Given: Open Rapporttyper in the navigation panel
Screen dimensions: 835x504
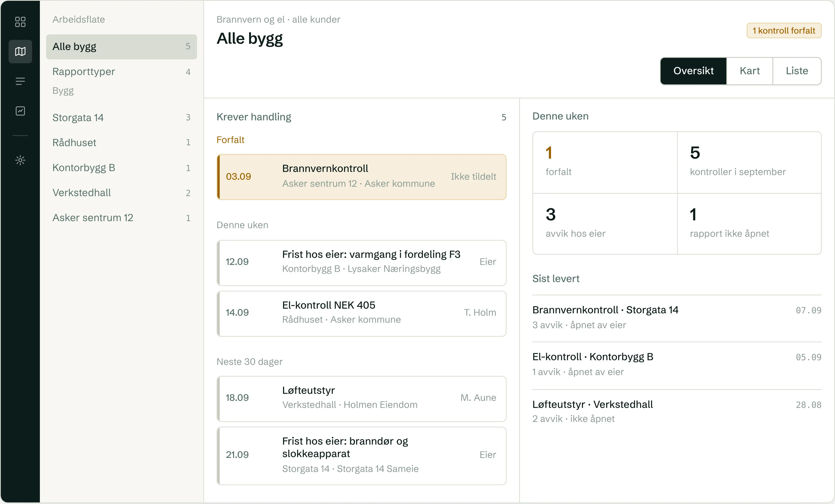Looking at the screenshot, I should coord(121,72).
